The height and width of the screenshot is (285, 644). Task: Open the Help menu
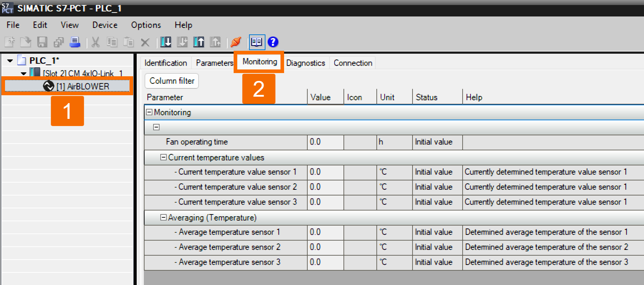pos(184,25)
